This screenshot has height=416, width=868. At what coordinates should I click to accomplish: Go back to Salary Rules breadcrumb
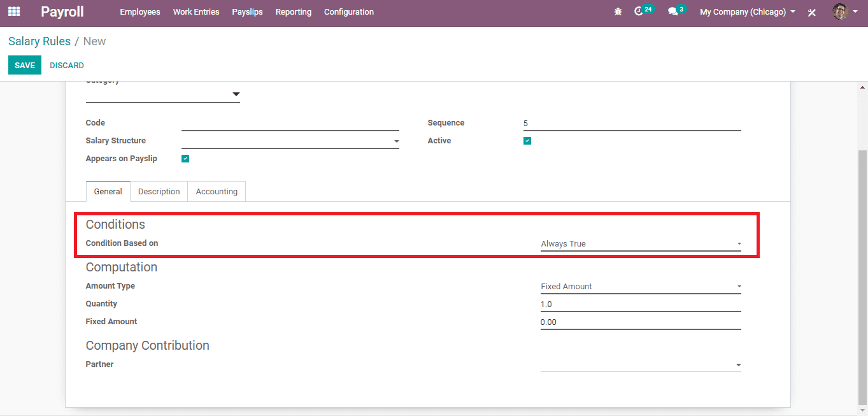click(39, 41)
